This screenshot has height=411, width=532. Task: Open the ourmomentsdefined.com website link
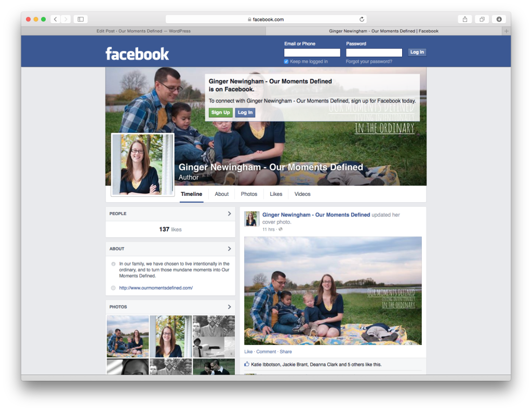point(156,288)
